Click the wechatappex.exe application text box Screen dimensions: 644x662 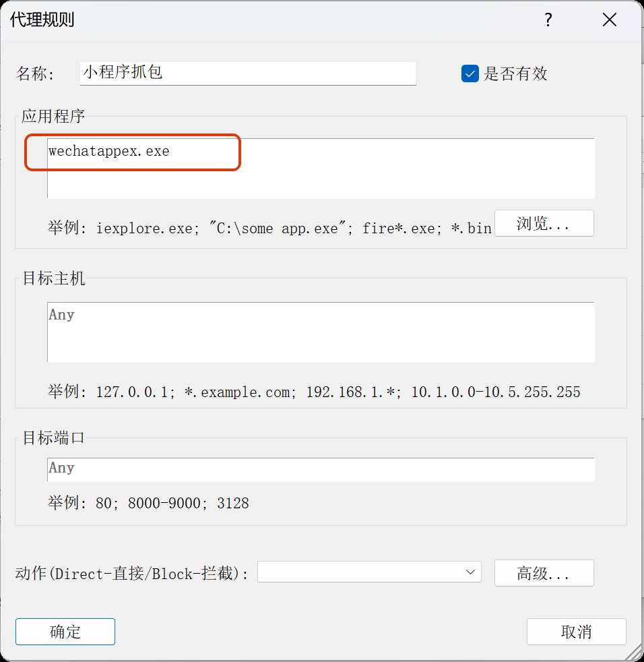click(x=321, y=169)
